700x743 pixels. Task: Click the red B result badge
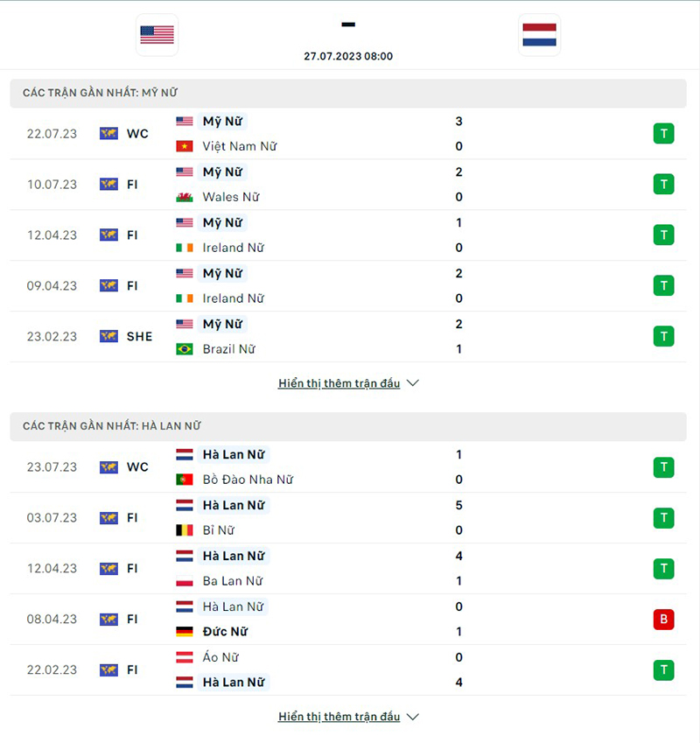point(663,619)
